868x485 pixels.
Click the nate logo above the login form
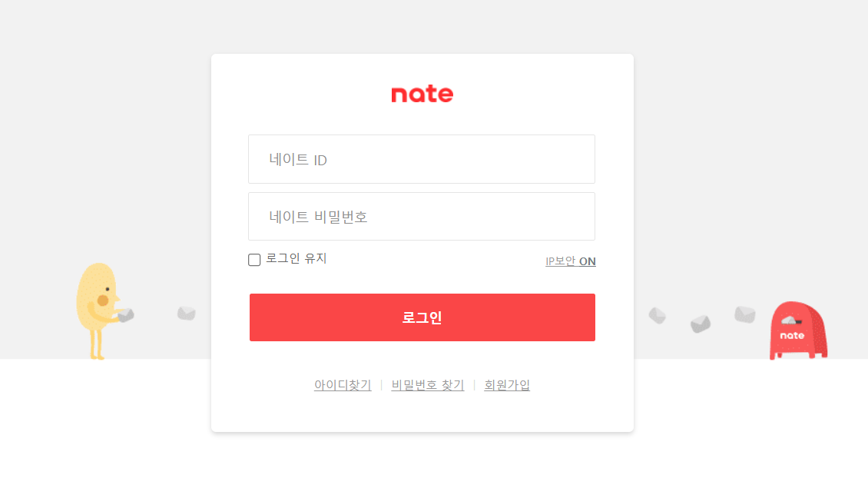[422, 93]
